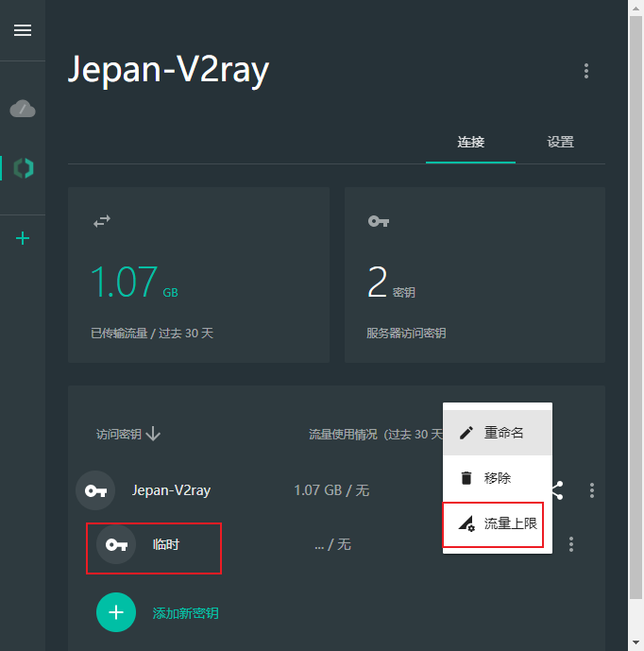The height and width of the screenshot is (651, 644).
Task: Choose 流量上限 from the context menu
Action: pyautogui.click(x=497, y=523)
